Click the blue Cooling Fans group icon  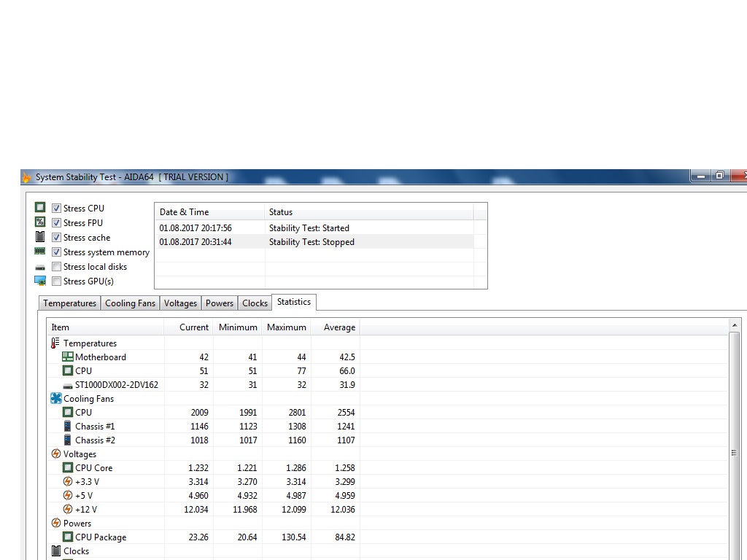pos(56,399)
